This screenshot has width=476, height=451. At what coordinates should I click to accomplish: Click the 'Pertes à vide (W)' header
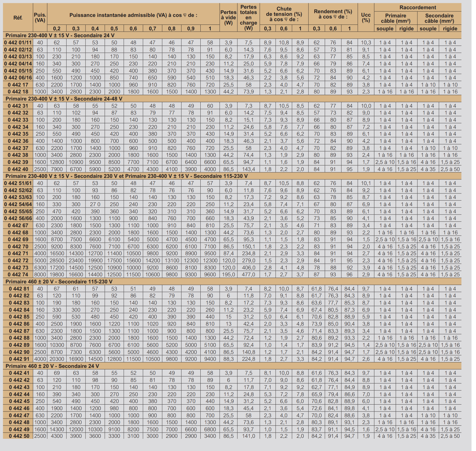(x=228, y=17)
